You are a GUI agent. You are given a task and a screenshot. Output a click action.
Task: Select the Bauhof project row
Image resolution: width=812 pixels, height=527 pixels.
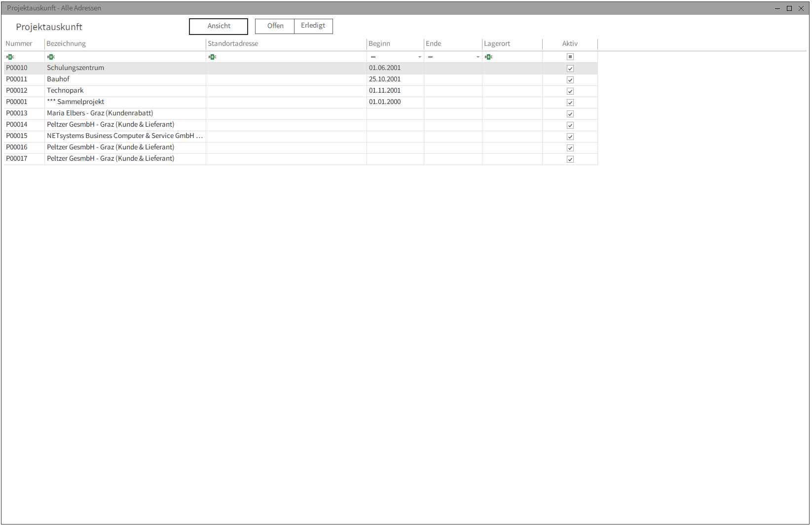pos(301,79)
